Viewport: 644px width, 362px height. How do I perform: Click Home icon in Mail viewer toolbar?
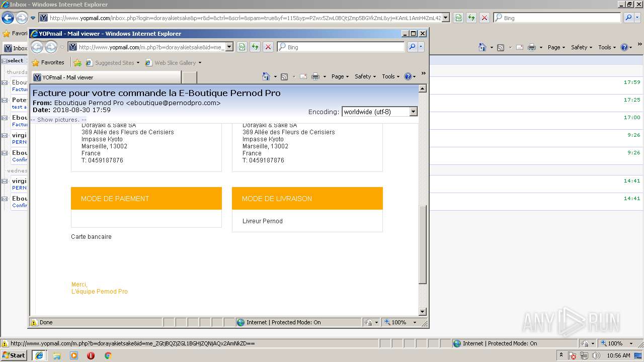click(x=267, y=76)
